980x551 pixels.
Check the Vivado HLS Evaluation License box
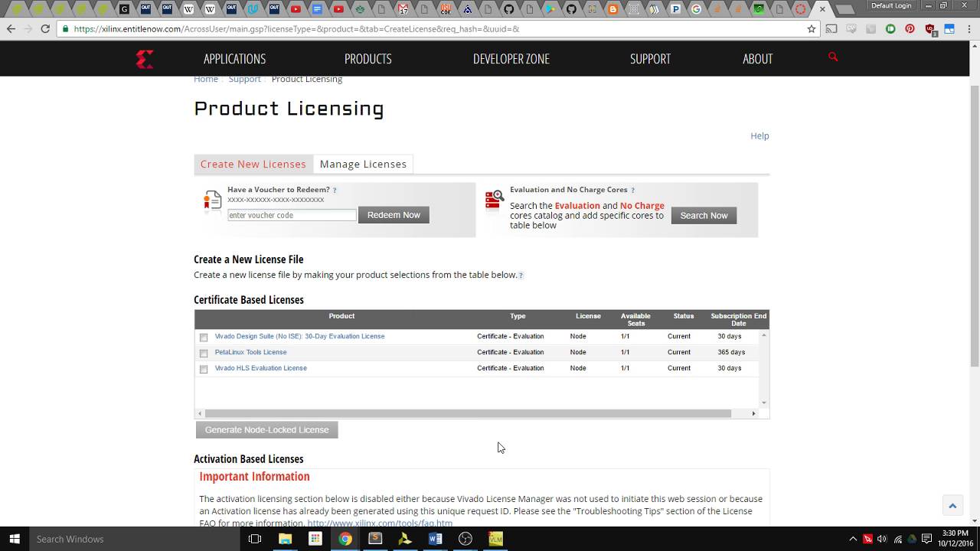[x=204, y=369]
